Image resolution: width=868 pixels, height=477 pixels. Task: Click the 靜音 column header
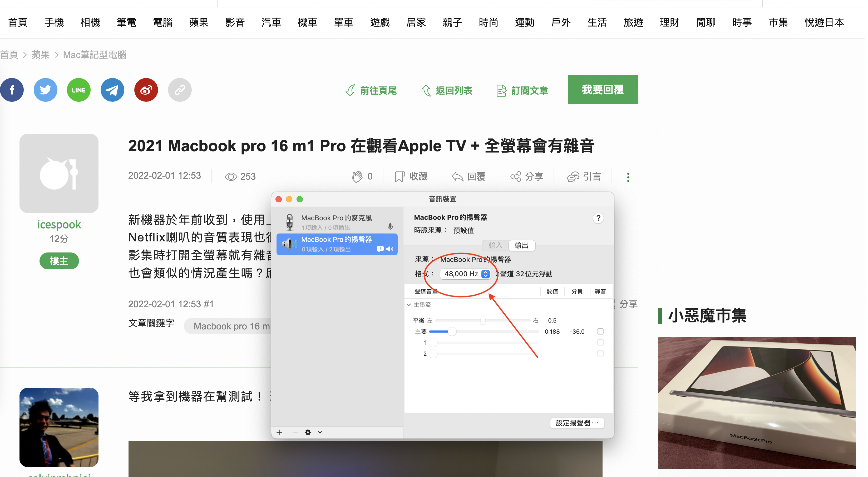click(x=600, y=291)
